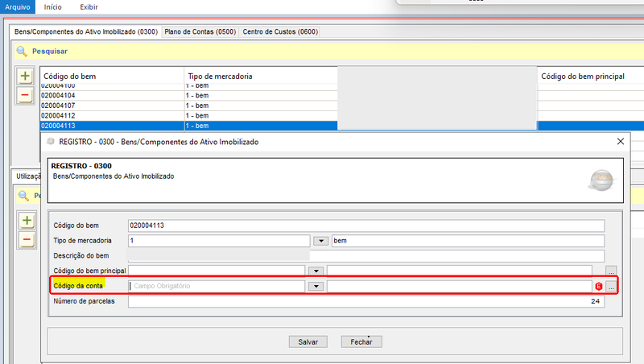Click the green plus add icon beside the Código do bem table
Screen dimensions: 644x364
[x=25, y=76]
